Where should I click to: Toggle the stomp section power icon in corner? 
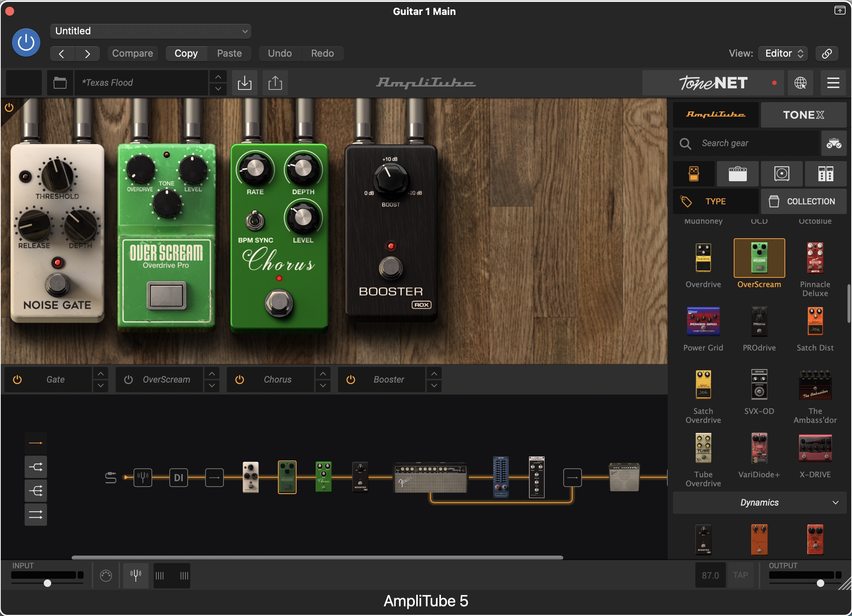pyautogui.click(x=9, y=108)
